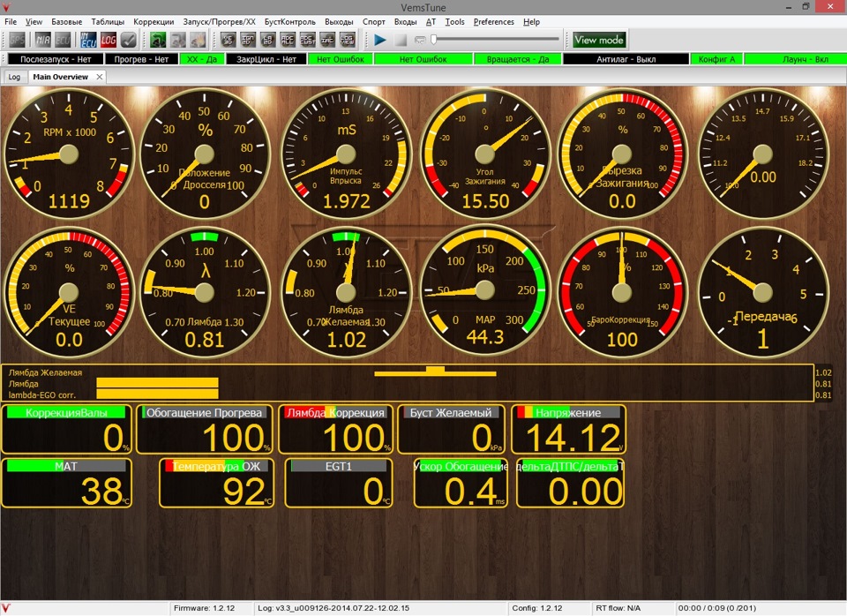Click the green arrow toolbar icon

click(x=158, y=40)
